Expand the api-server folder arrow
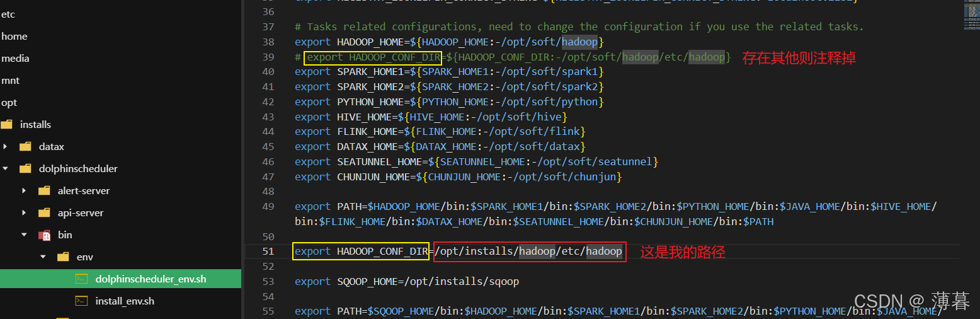This screenshot has height=319, width=980. 25,212
